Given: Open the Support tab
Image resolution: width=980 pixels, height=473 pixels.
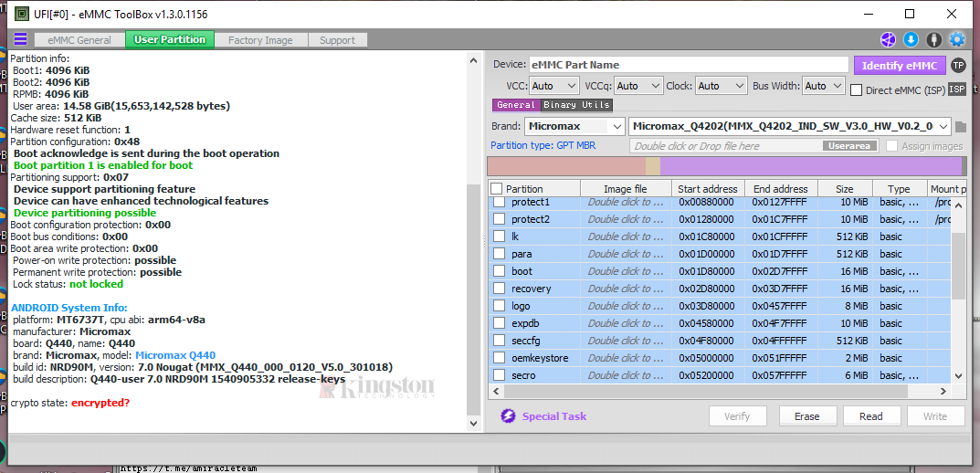Looking at the screenshot, I should (338, 40).
